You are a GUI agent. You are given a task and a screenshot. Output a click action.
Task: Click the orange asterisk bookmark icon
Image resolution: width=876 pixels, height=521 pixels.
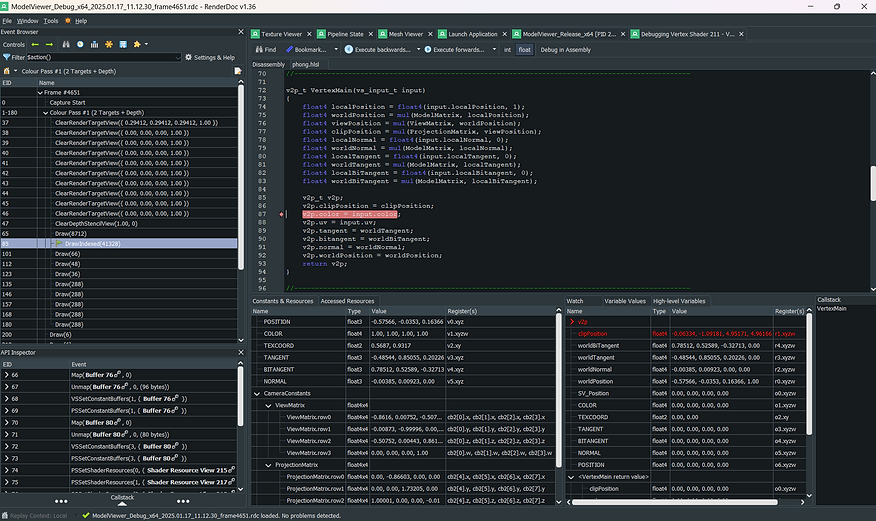[109, 44]
